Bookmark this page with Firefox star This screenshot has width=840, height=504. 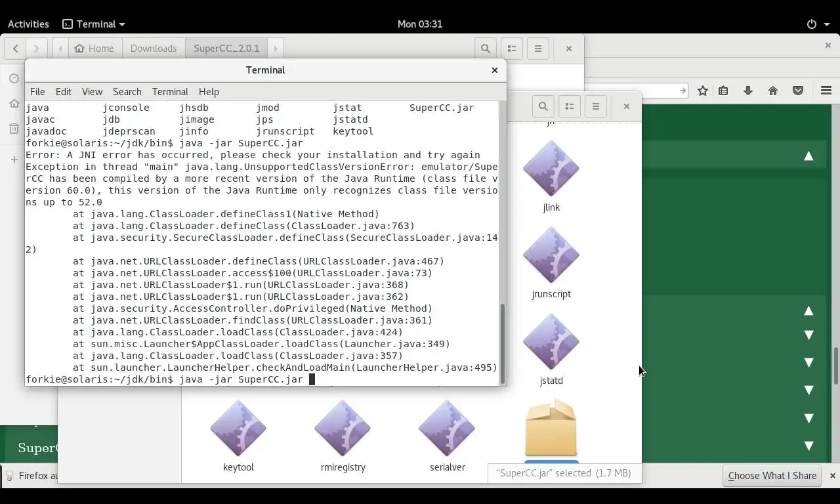(x=703, y=91)
